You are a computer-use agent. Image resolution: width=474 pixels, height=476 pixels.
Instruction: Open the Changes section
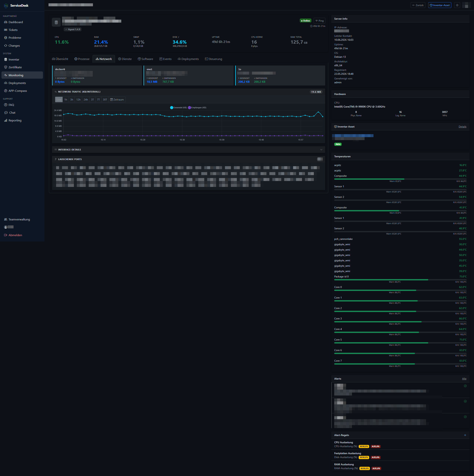coord(22,46)
